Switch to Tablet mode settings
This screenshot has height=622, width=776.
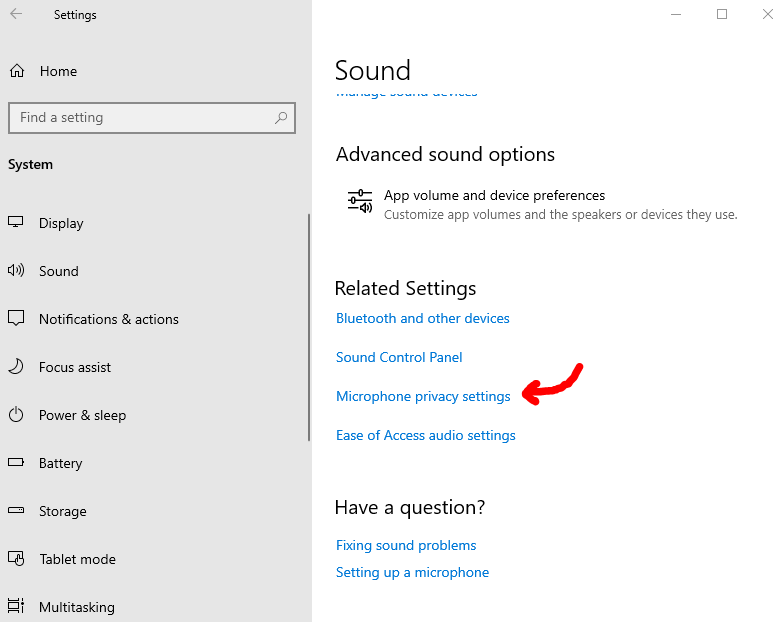pos(77,559)
